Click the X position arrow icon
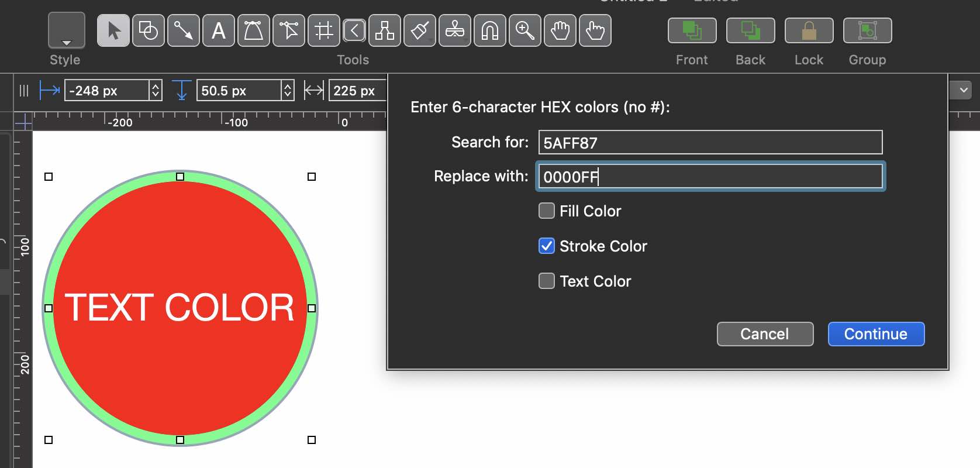Screen dimensions: 980x468 coord(50,90)
